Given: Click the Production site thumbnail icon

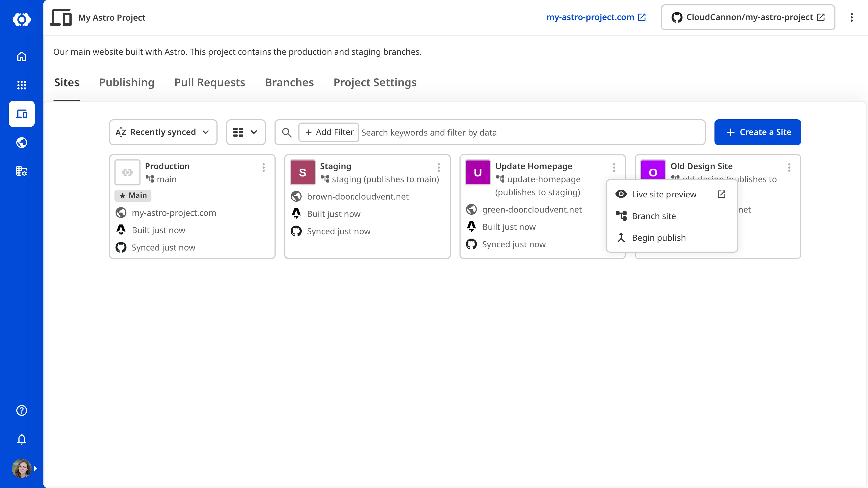Looking at the screenshot, I should click(127, 172).
